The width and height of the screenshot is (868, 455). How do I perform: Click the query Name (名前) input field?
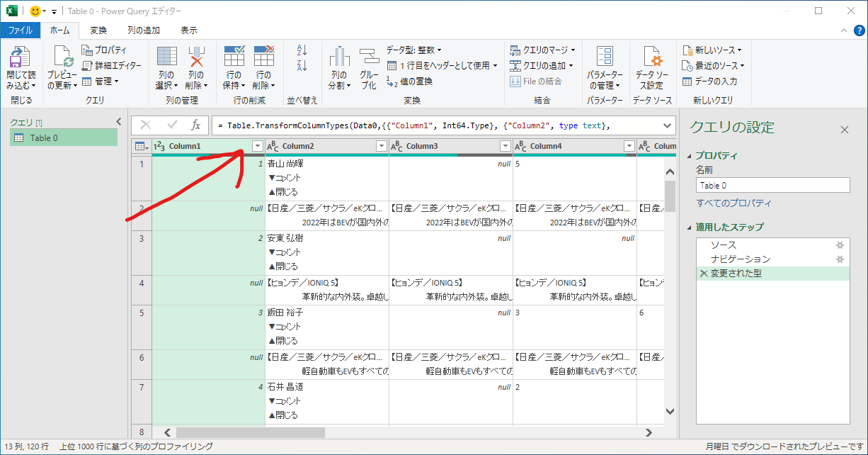pyautogui.click(x=772, y=186)
